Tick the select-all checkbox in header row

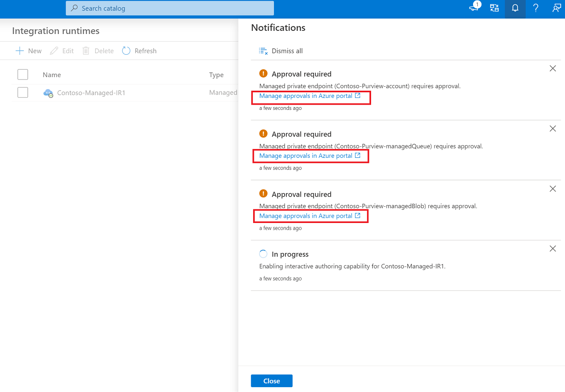[23, 74]
